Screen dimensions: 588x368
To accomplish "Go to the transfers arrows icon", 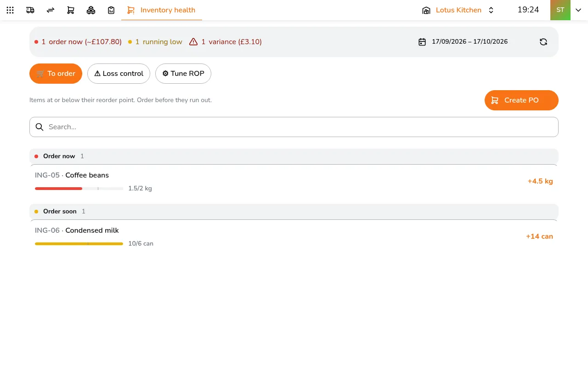I will pyautogui.click(x=51, y=10).
